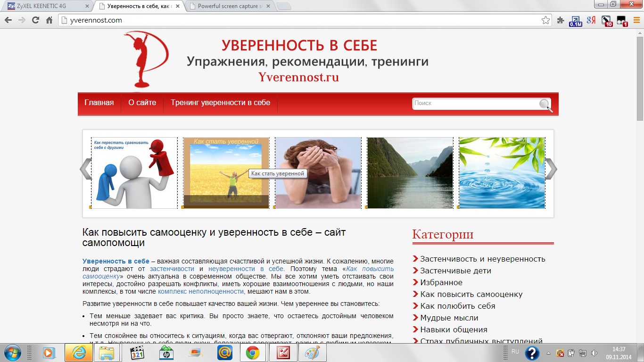Viewport: 644px width, 362px height.
Task: Click the yverennost.com address bar
Action: tap(304, 20)
